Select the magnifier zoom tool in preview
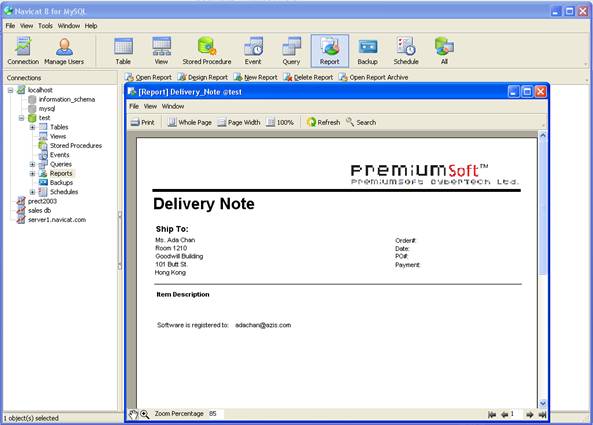The width and height of the screenshot is (593, 425). point(144,414)
